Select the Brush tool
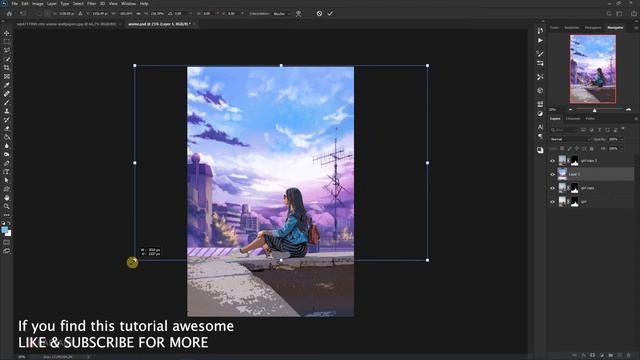Image resolution: width=640 pixels, height=360 pixels. tap(7, 102)
